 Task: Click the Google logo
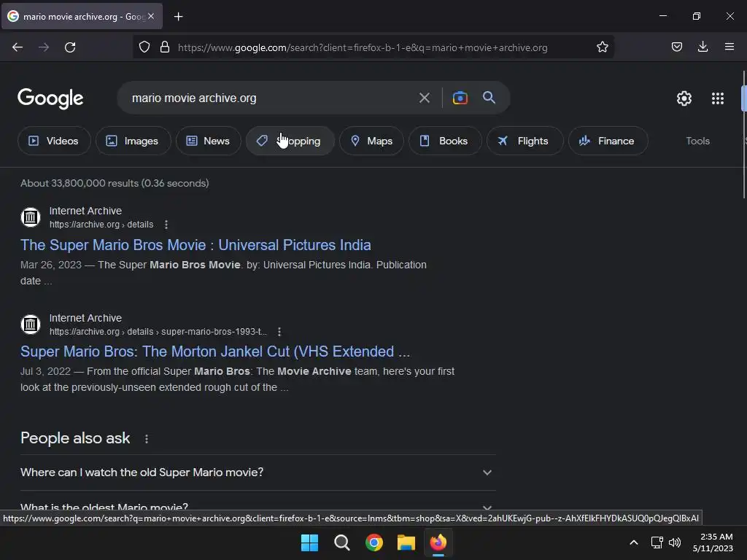tap(50, 98)
